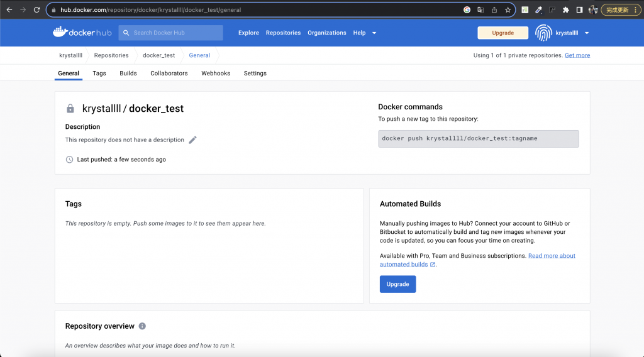This screenshot has height=357, width=644.
Task: Click the Search Docker Hub field
Action: [x=171, y=33]
